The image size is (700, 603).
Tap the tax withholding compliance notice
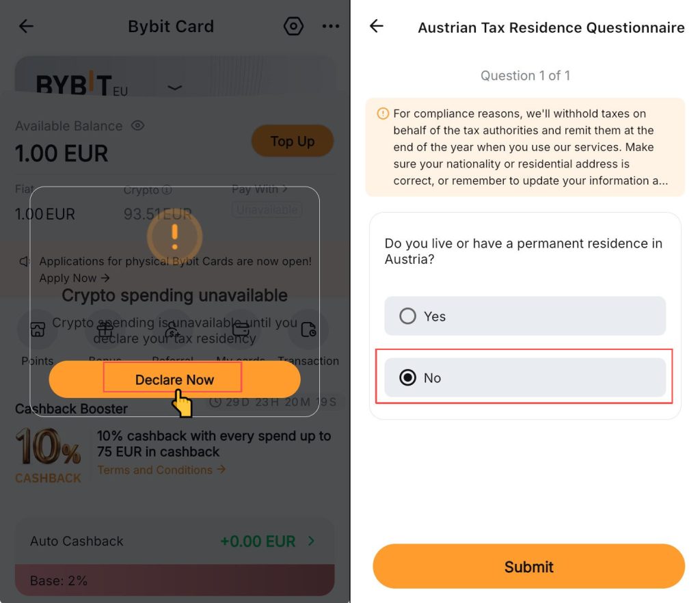[x=524, y=147]
